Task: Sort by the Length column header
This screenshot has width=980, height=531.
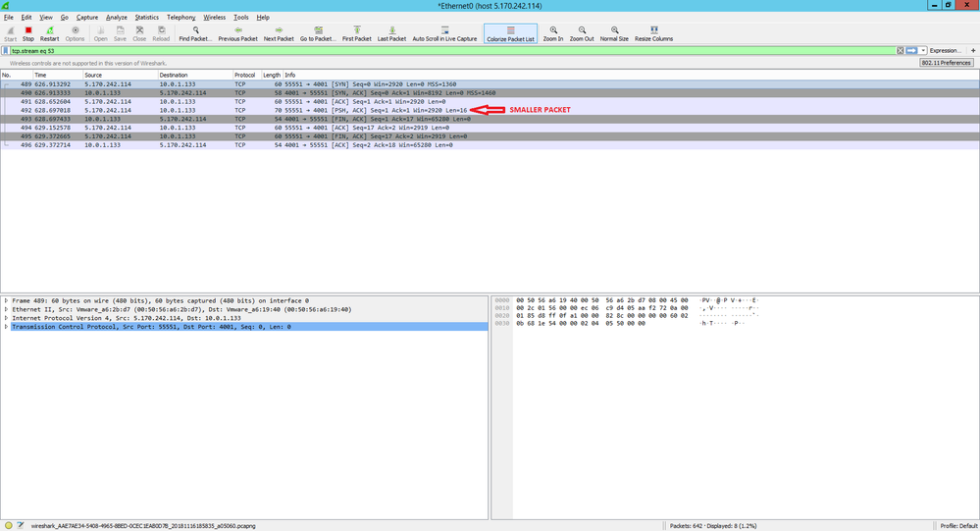Action: coord(272,75)
